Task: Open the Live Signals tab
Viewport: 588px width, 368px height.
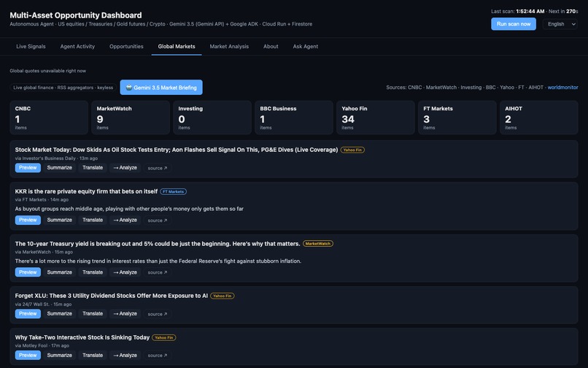Action: coord(31,47)
